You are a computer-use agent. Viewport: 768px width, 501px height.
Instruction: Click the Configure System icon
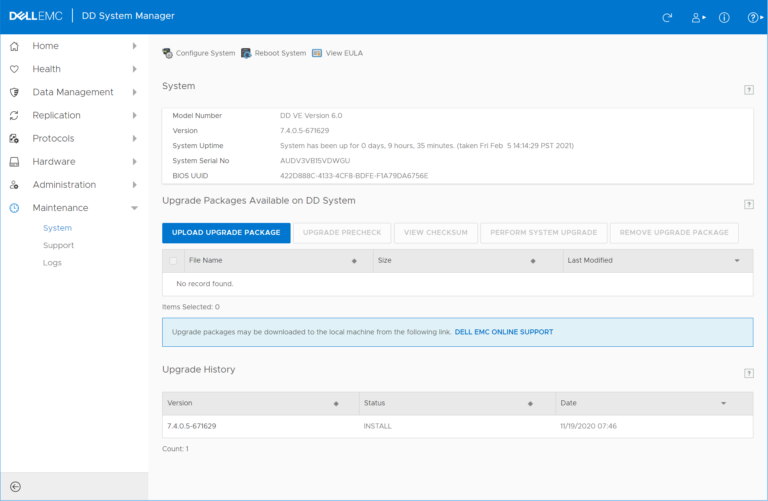click(168, 53)
